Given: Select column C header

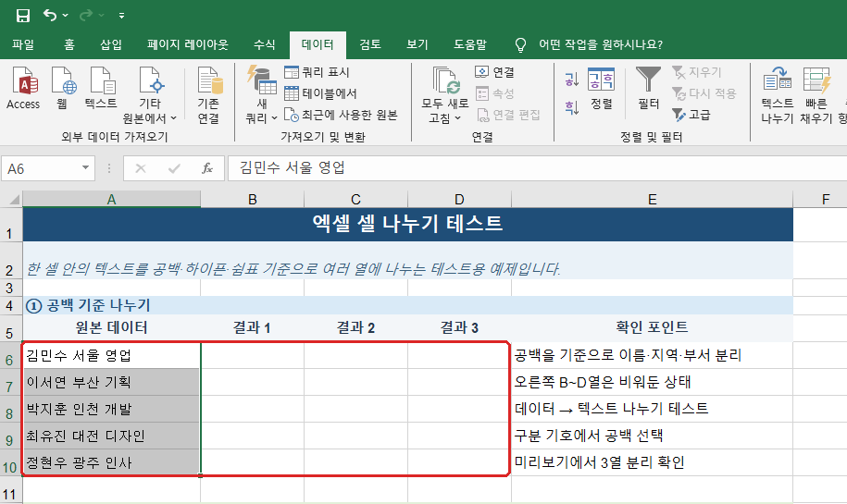Looking at the screenshot, I should point(355,200).
